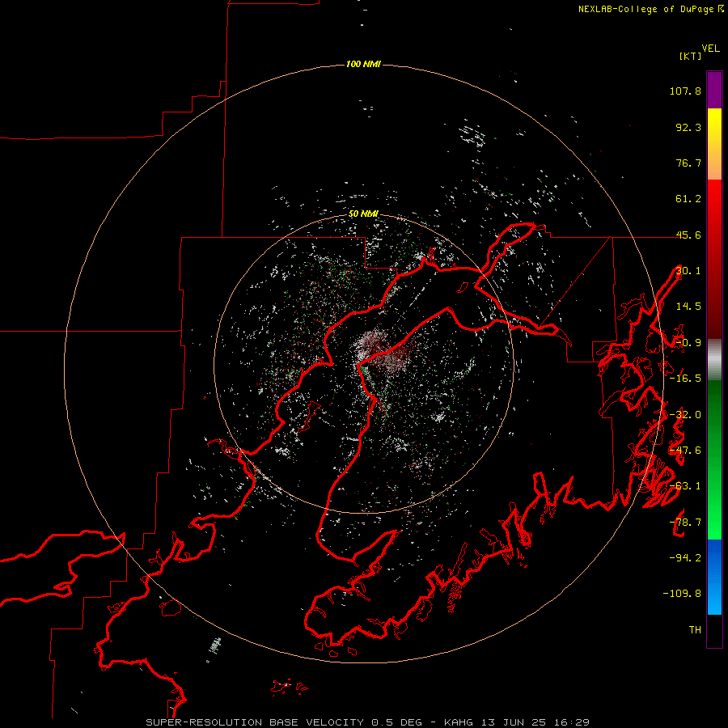Image resolution: width=728 pixels, height=728 pixels.
Task: Click the 45.6 scale value
Action: click(688, 235)
